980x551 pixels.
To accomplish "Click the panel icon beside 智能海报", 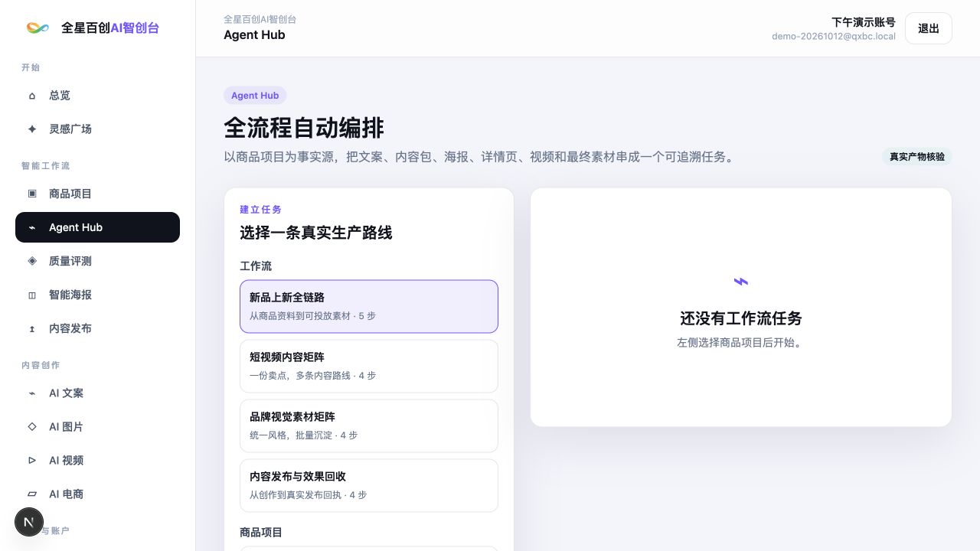I will click(x=32, y=295).
